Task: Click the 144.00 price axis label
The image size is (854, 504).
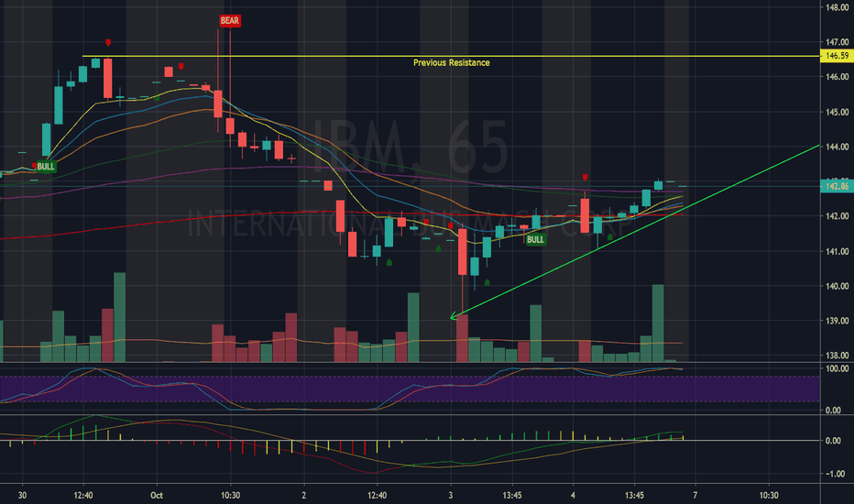Action: [x=837, y=147]
